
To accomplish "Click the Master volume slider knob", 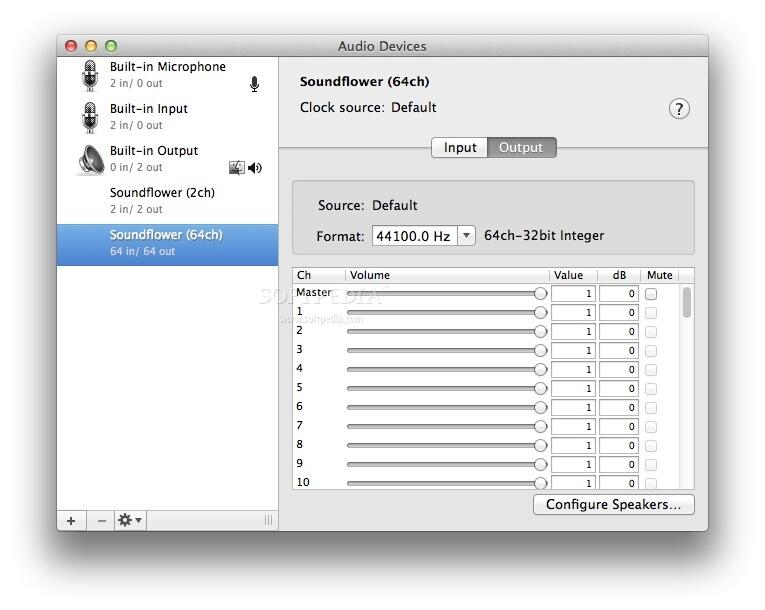I will pos(541,293).
